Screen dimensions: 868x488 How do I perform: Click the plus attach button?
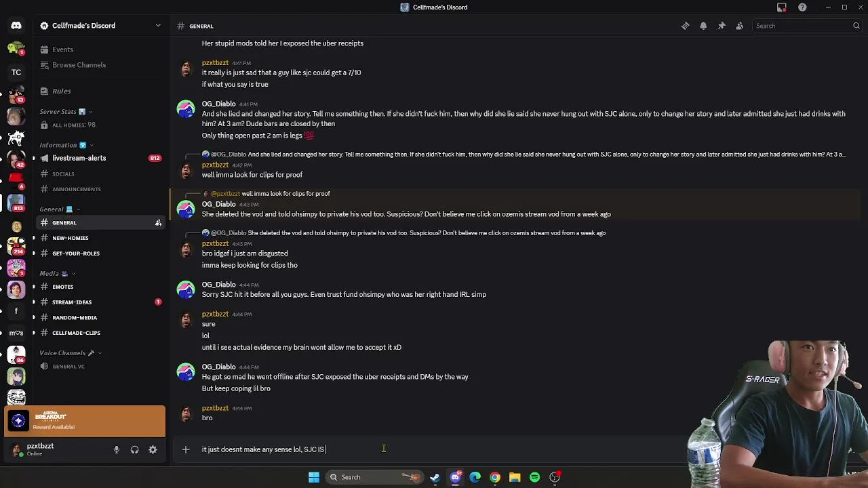[185, 449]
